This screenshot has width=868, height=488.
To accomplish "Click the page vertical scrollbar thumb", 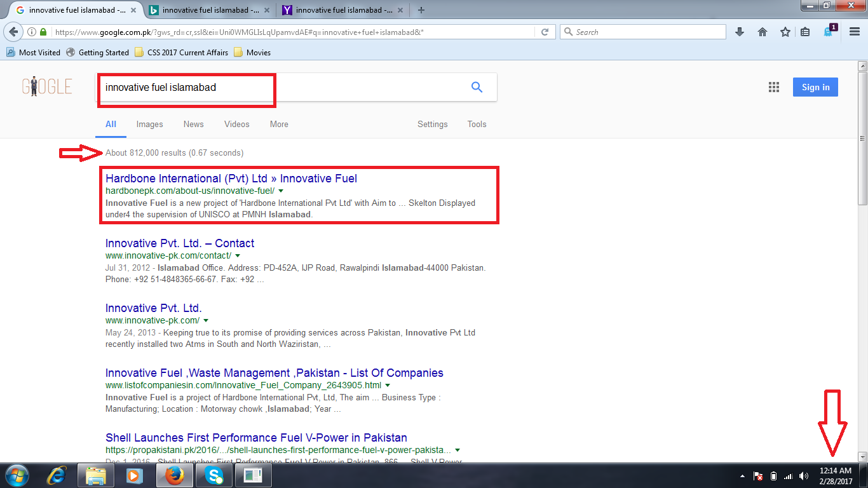I will (862, 139).
